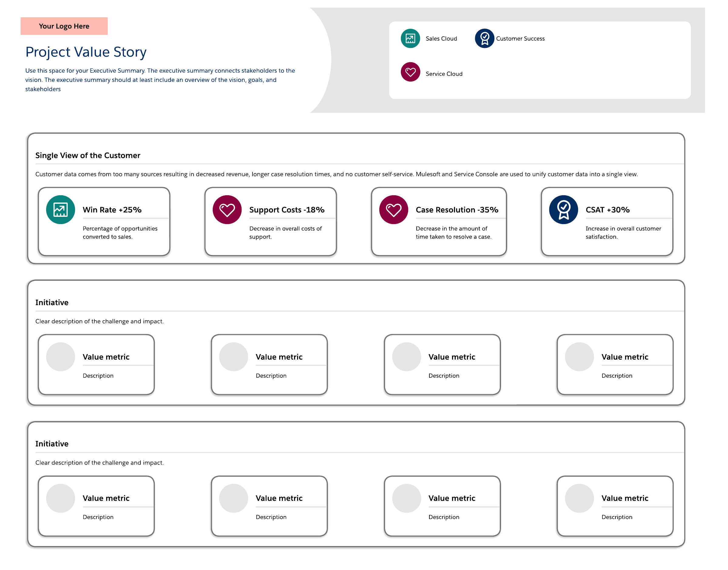Click the gray placeholder circle in first Value metric card
The width and height of the screenshot is (728, 570).
[60, 357]
